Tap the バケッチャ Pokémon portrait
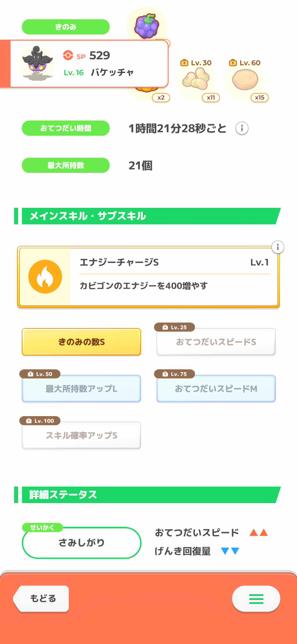This screenshot has height=644, width=297. (x=37, y=63)
